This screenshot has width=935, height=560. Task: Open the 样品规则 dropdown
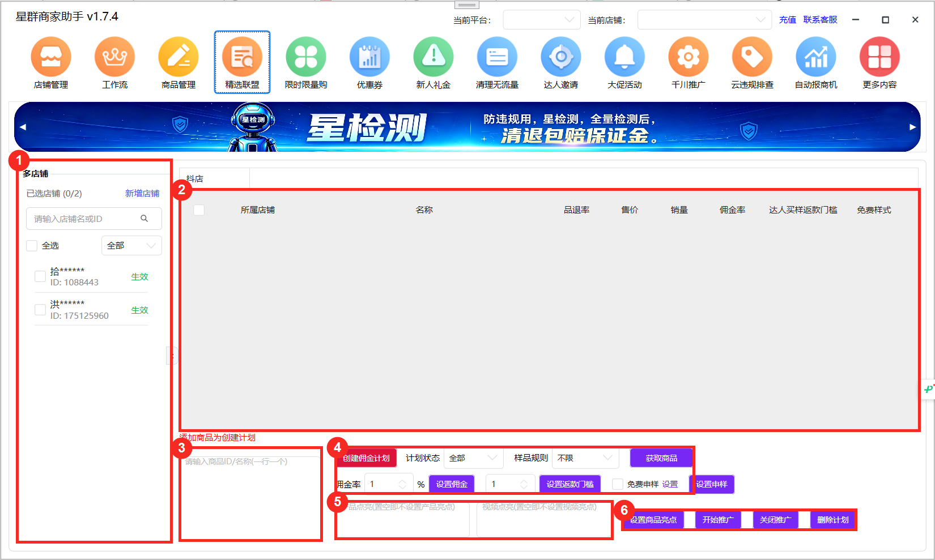coord(585,458)
